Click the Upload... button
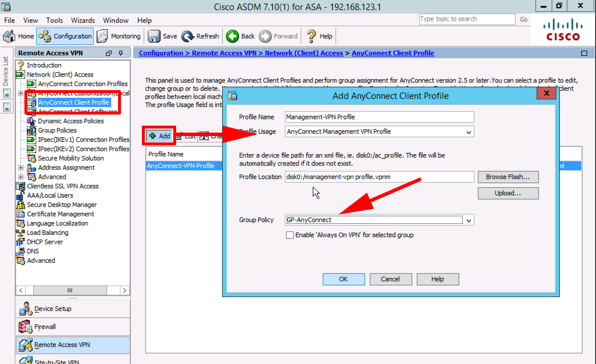Viewport: 596px width, 364px height. (x=508, y=194)
